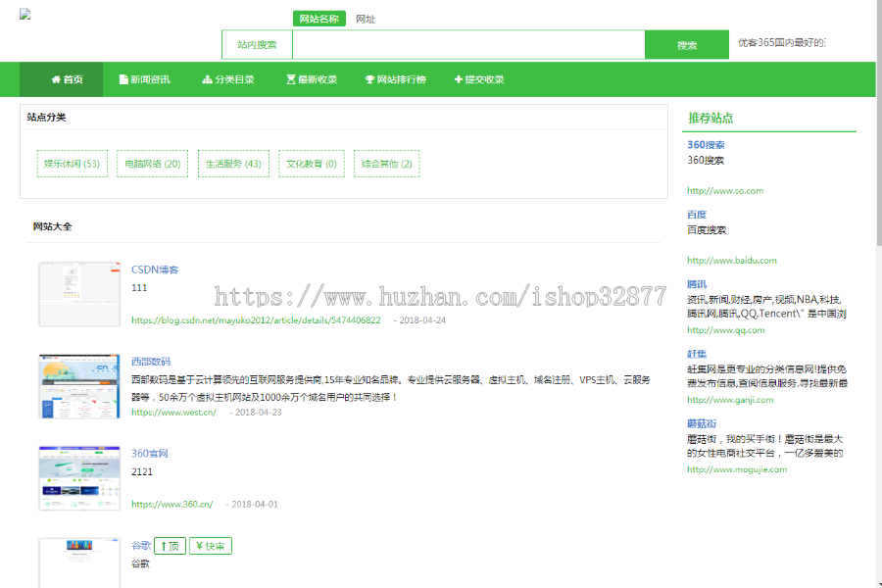882x588 pixels.
Task: Open the 西部数码 site title link
Action: pyautogui.click(x=151, y=362)
